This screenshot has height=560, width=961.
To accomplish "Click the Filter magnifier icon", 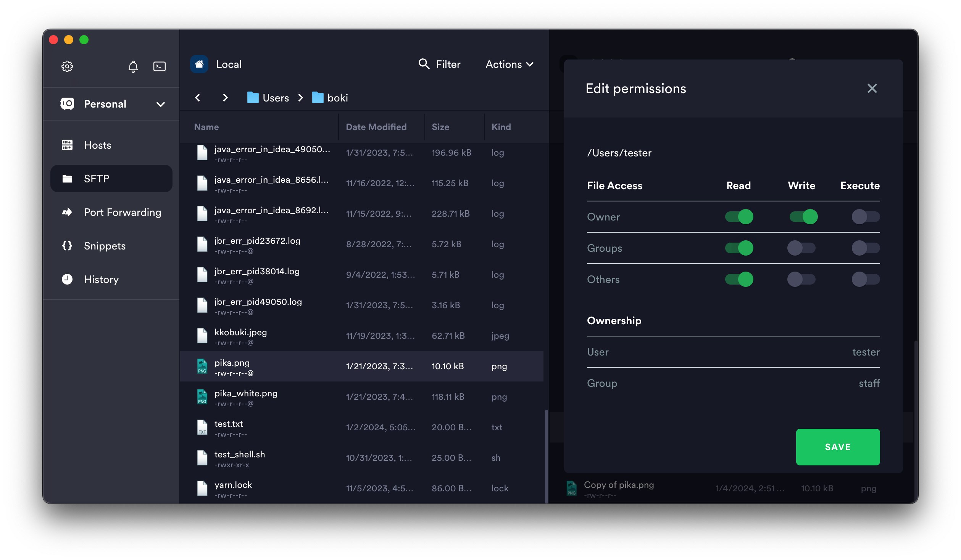I will 424,64.
